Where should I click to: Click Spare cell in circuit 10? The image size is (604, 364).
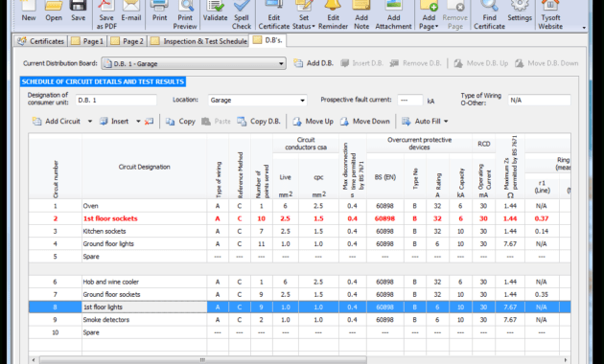(145, 332)
